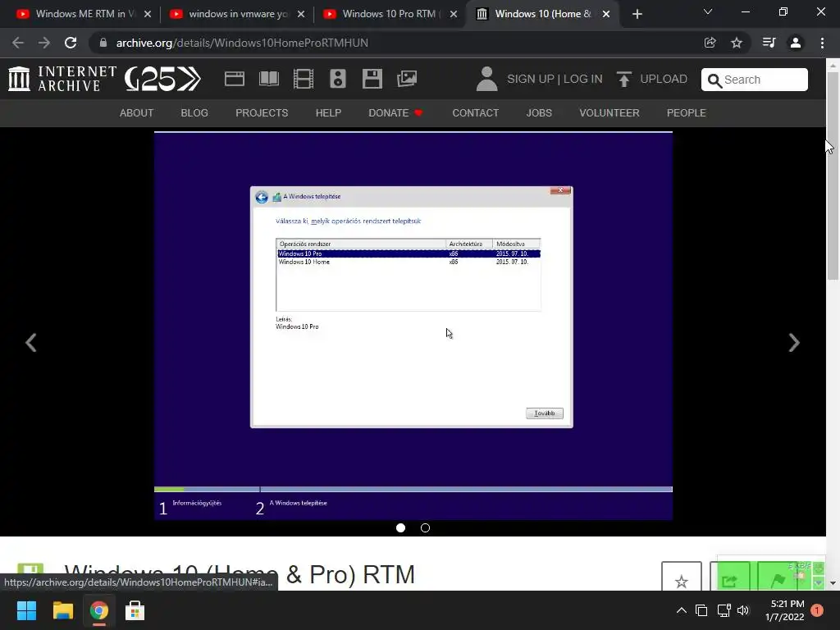This screenshot has width=840, height=630.
Task: Open File Explorer from taskbar
Action: 62,610
